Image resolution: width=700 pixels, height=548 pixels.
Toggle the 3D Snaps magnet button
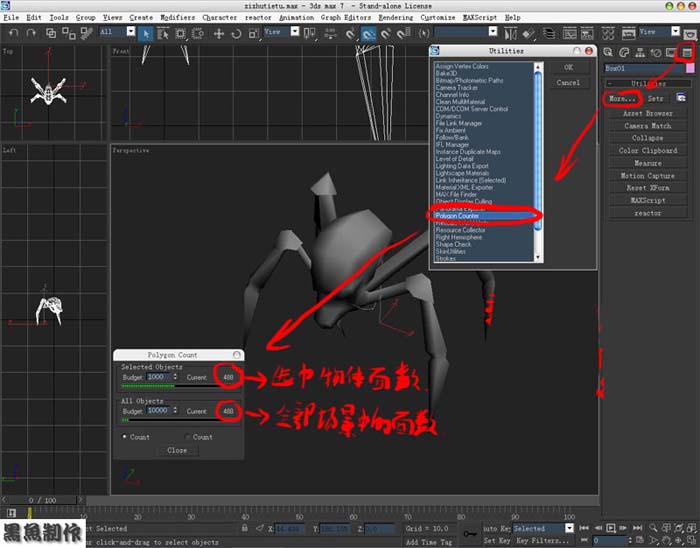point(350,33)
